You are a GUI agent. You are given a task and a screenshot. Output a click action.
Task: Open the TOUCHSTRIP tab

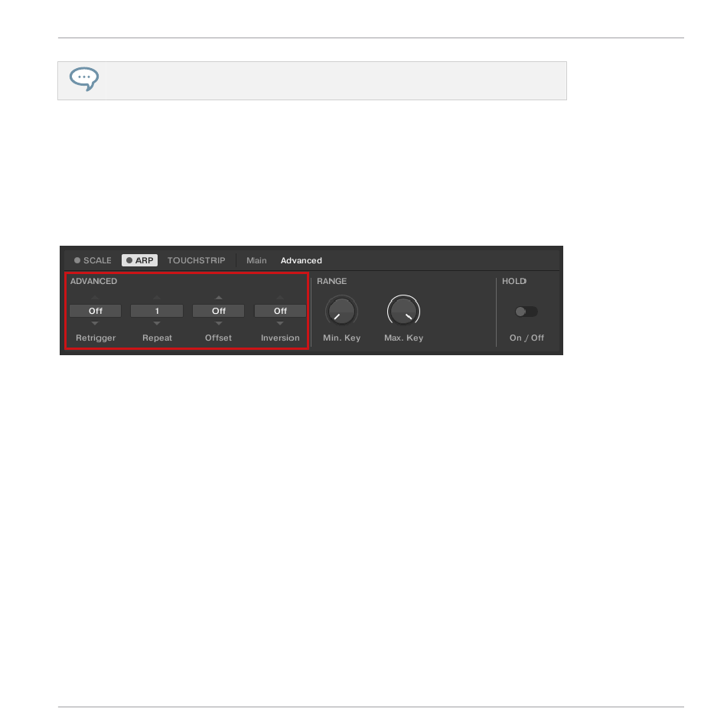pos(196,260)
